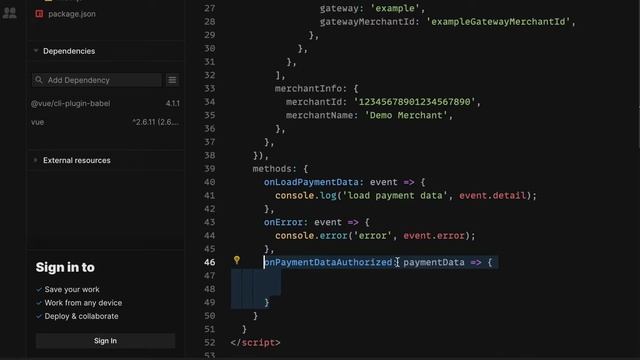This screenshot has width=640, height=360.
Task: Click the 'Demo Merchant' string
Action: point(406,116)
